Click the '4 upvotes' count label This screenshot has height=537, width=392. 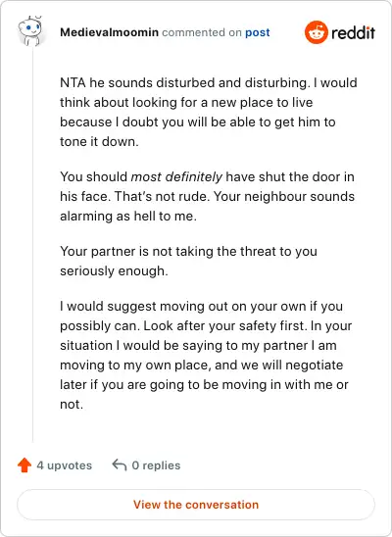tap(65, 465)
